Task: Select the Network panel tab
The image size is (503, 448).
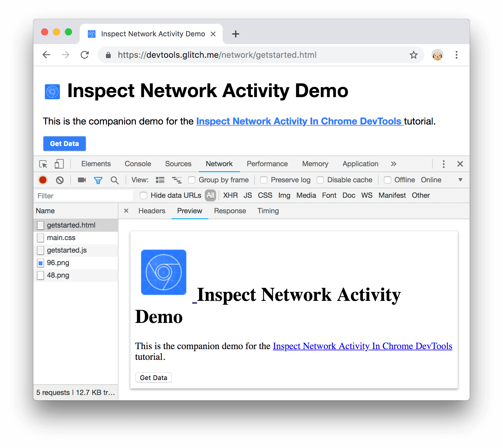Action: pos(219,164)
